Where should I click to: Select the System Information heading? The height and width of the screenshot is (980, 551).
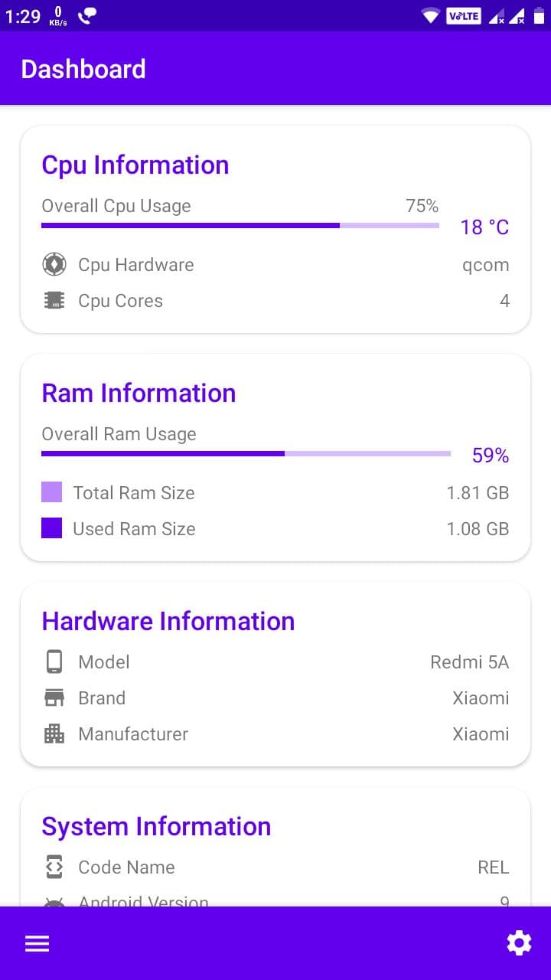click(156, 827)
